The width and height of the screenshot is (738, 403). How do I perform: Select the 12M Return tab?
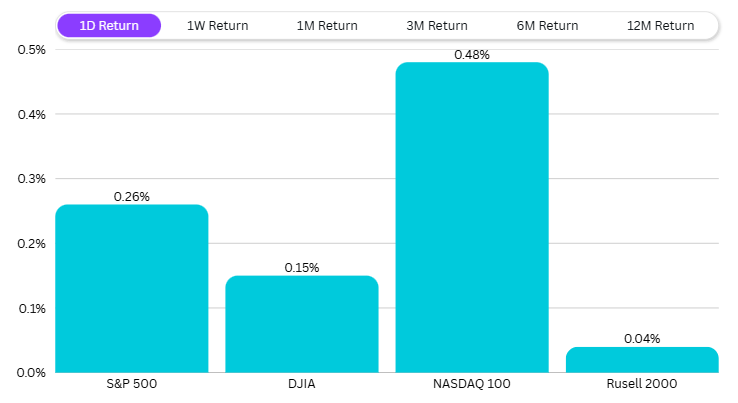[660, 25]
